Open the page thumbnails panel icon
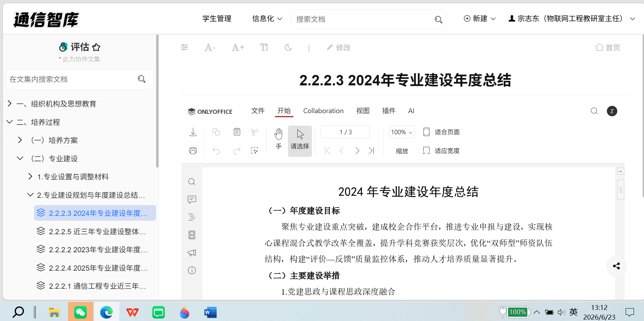Image resolution: width=644 pixels, height=321 pixels. point(192,235)
